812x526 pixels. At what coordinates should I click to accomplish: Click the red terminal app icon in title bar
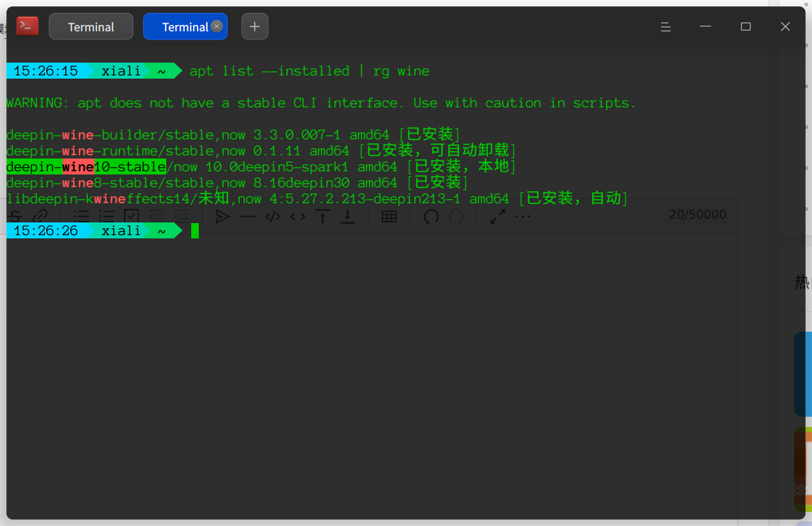pos(27,26)
